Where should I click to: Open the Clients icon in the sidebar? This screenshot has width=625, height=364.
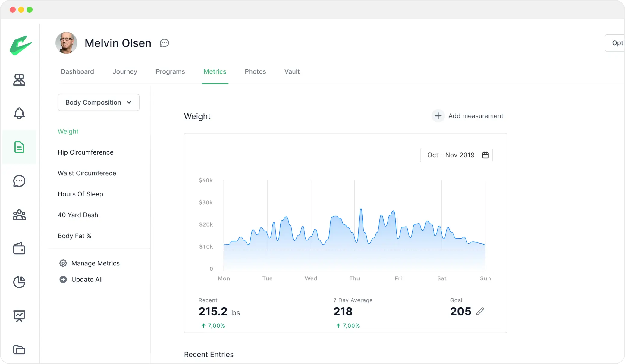click(x=19, y=80)
